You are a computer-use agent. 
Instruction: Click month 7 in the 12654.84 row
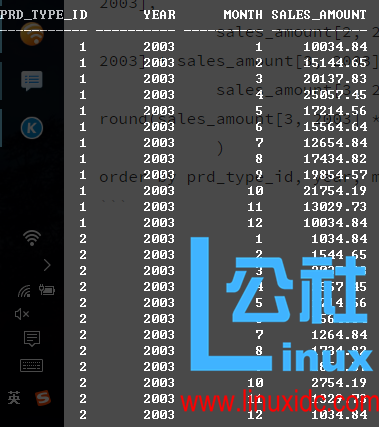coord(259,143)
